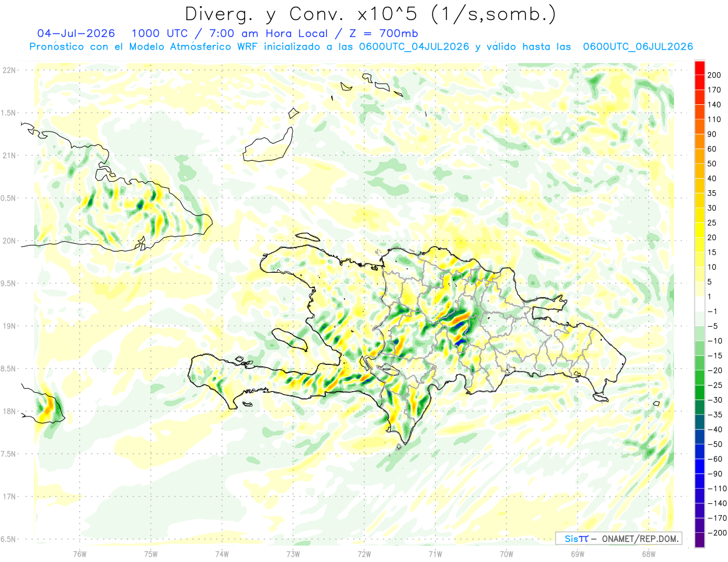The width and height of the screenshot is (728, 562).
Task: Click the initialization time '0600UTC_04JUL2026'
Action: 414,47
